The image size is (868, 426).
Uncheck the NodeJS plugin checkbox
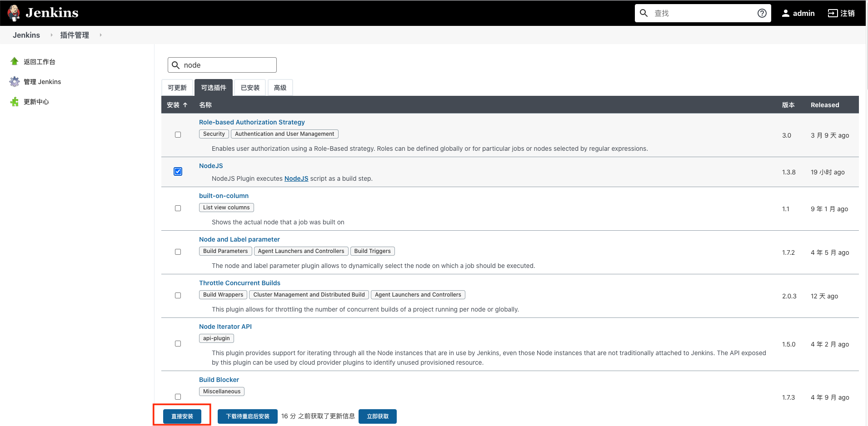click(x=178, y=171)
